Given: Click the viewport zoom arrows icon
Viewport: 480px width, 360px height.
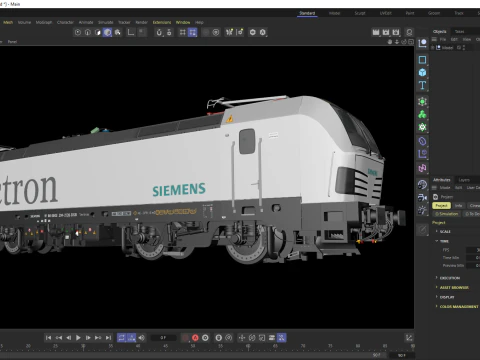Looking at the screenshot, I should click(397, 42).
